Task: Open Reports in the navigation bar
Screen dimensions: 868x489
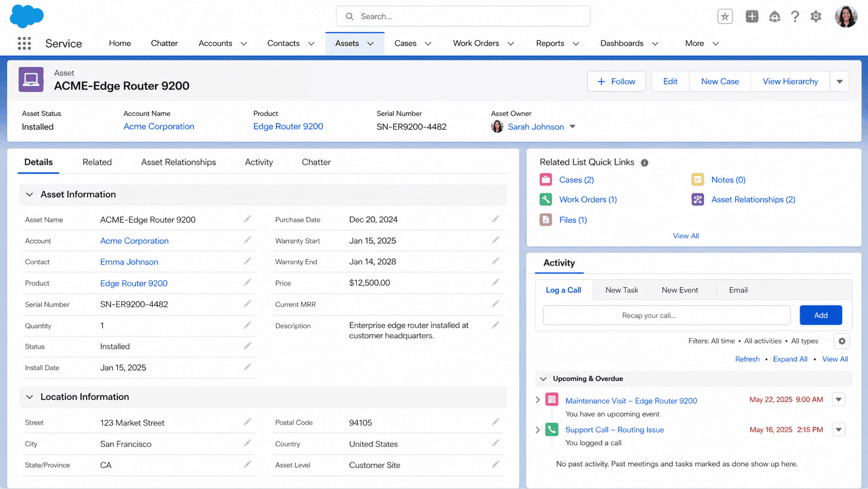Action: pos(550,43)
